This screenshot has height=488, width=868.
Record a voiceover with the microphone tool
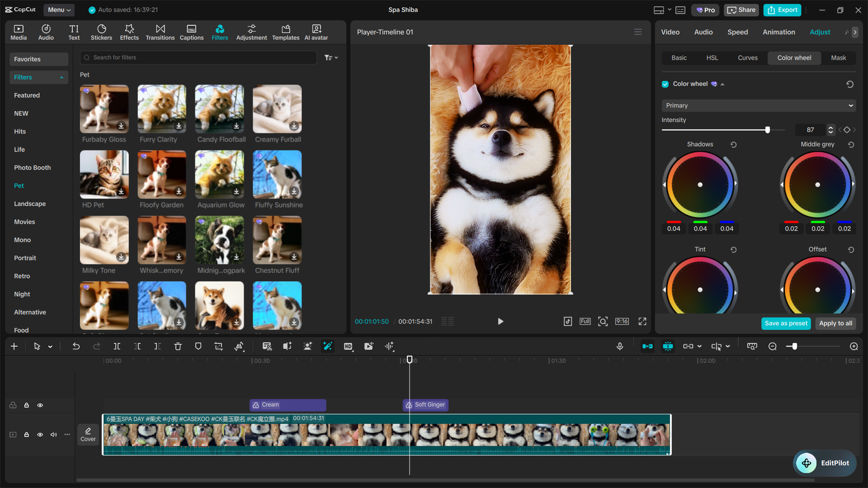[x=620, y=346]
